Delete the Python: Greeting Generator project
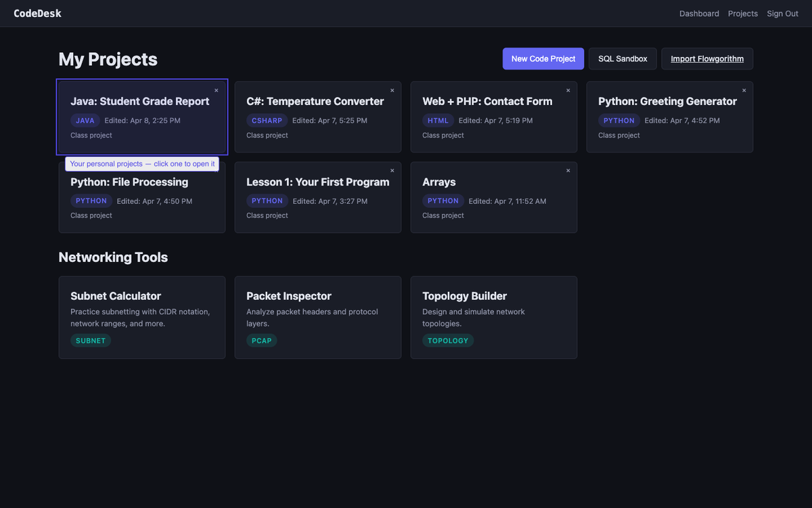Image resolution: width=812 pixels, height=508 pixels. 744,89
